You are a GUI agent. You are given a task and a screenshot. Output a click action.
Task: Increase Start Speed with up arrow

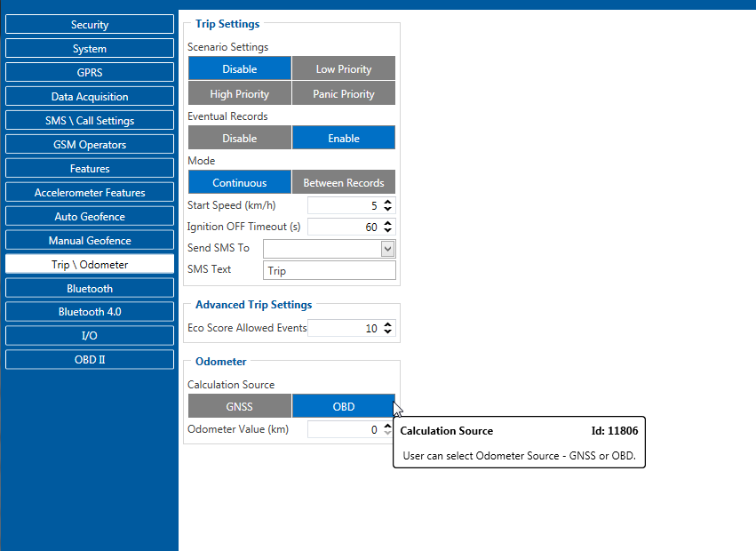coord(387,202)
